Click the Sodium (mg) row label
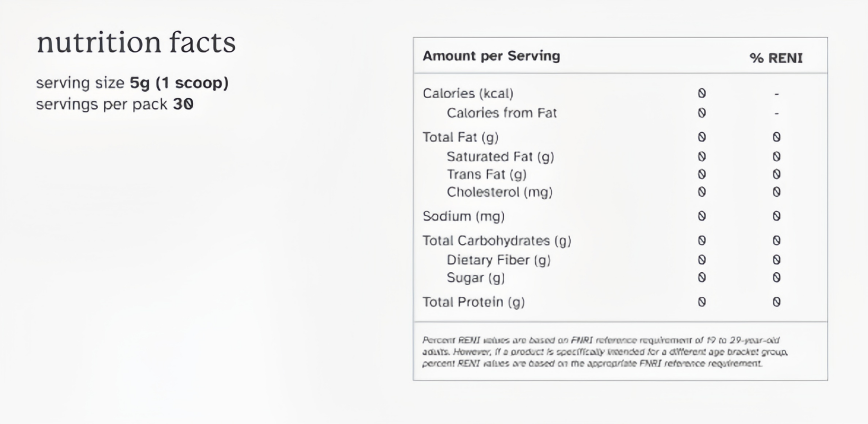 click(463, 216)
